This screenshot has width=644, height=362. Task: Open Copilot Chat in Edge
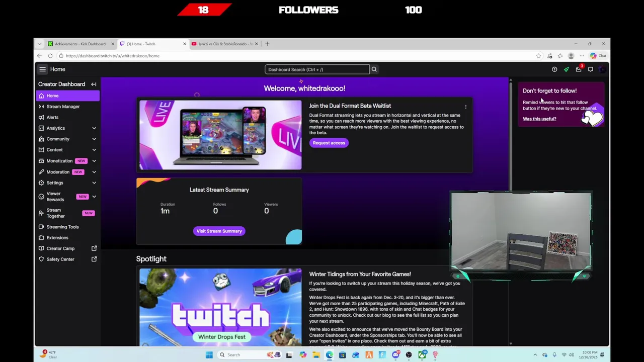(x=598, y=56)
